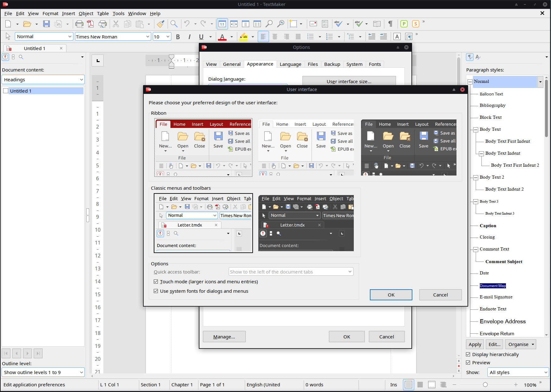This screenshot has height=392, width=551.
Task: Collapse the Body Text 2 tree node
Action: [476, 177]
